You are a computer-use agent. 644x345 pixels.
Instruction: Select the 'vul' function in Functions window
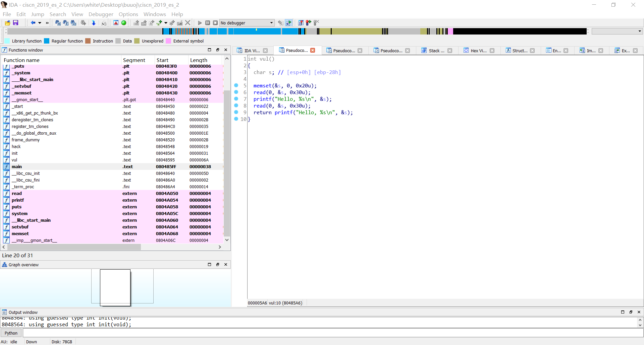[15, 160]
